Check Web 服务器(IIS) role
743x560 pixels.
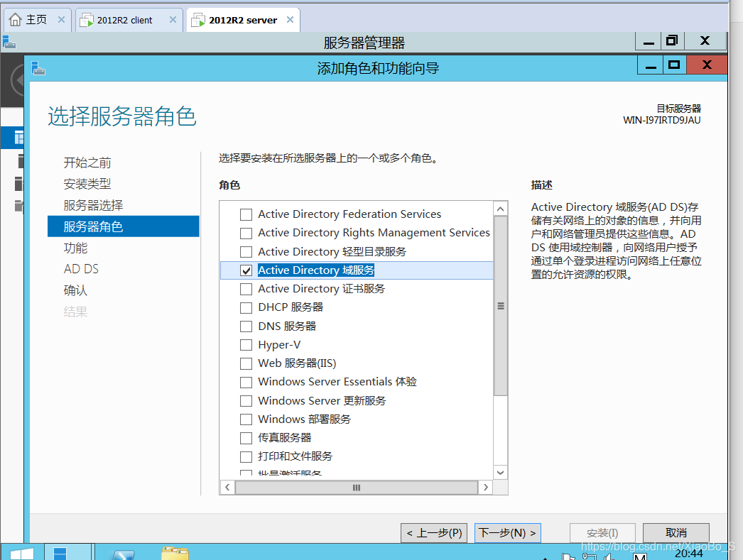click(246, 363)
